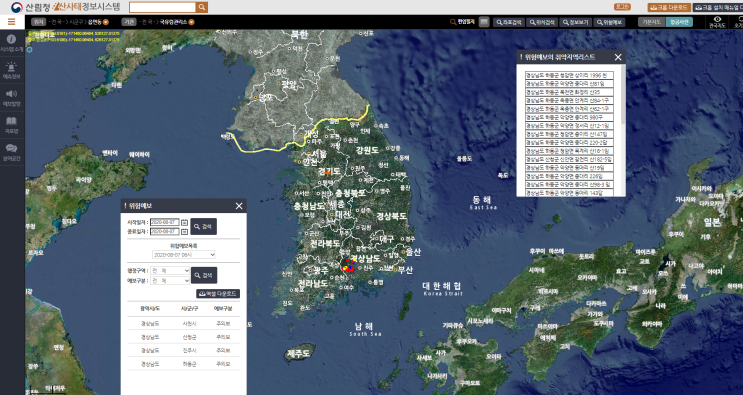The image size is (743, 395).
Task: Click the 예보구분 column header
Action: pos(223,309)
